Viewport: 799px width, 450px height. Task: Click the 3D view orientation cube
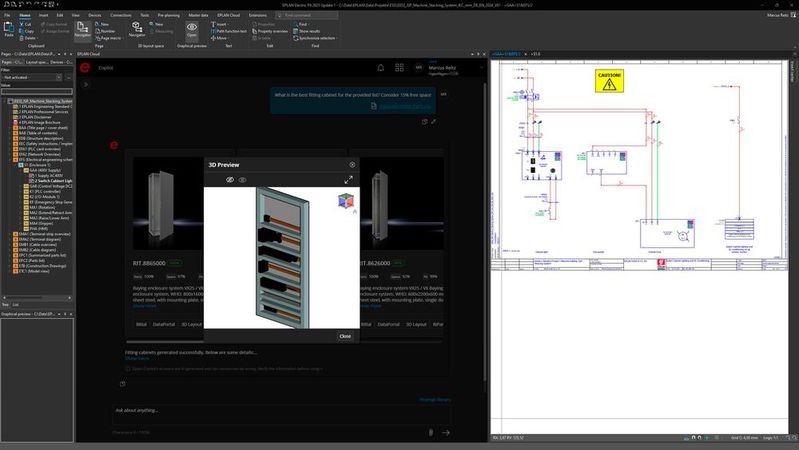point(347,201)
